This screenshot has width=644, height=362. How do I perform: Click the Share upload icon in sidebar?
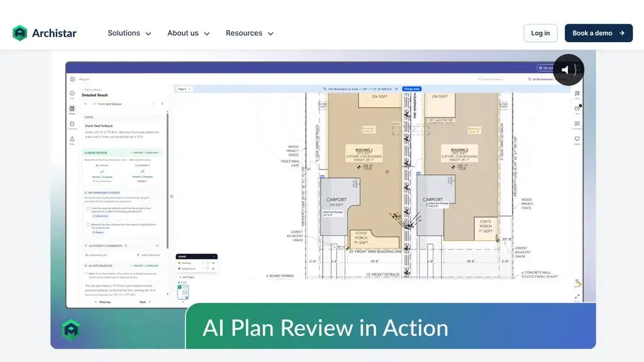click(x=72, y=140)
